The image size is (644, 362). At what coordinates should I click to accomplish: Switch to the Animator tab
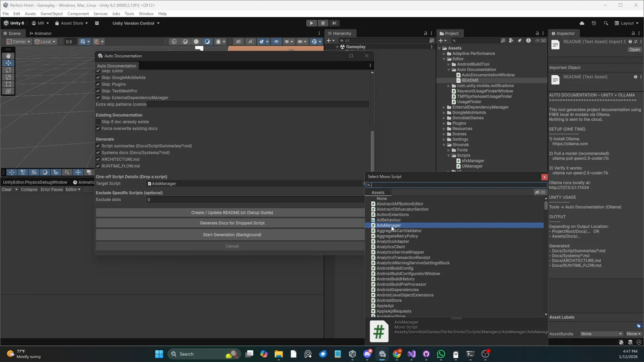pyautogui.click(x=41, y=33)
